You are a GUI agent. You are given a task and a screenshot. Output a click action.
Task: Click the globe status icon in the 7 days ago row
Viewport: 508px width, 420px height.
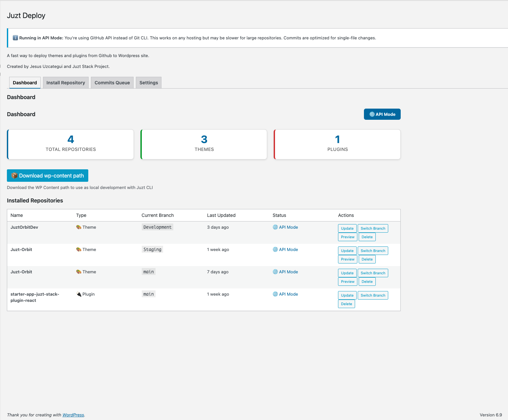(x=275, y=272)
